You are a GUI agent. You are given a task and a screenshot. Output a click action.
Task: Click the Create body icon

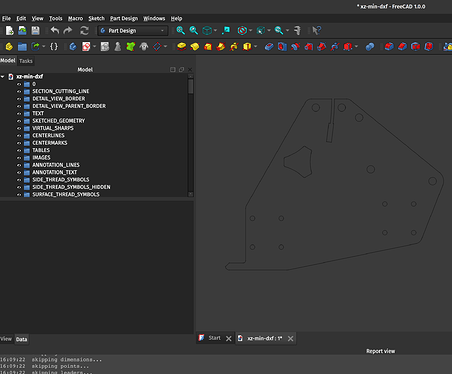pos(73,47)
